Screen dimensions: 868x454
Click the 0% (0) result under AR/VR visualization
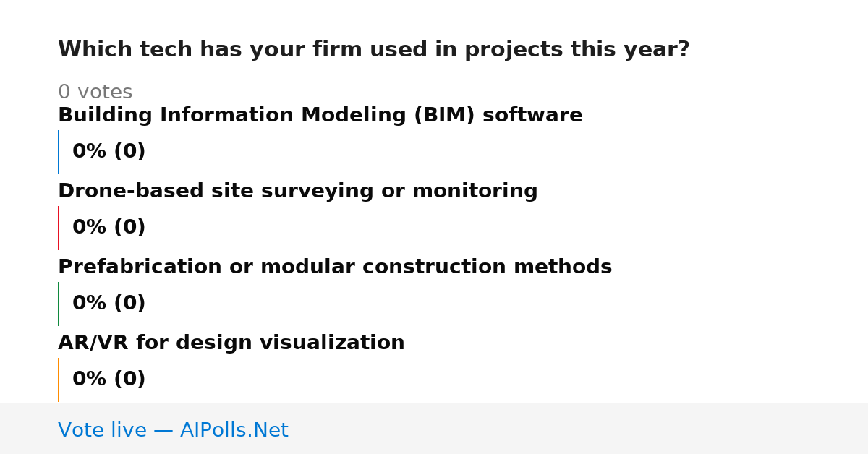pos(109,380)
